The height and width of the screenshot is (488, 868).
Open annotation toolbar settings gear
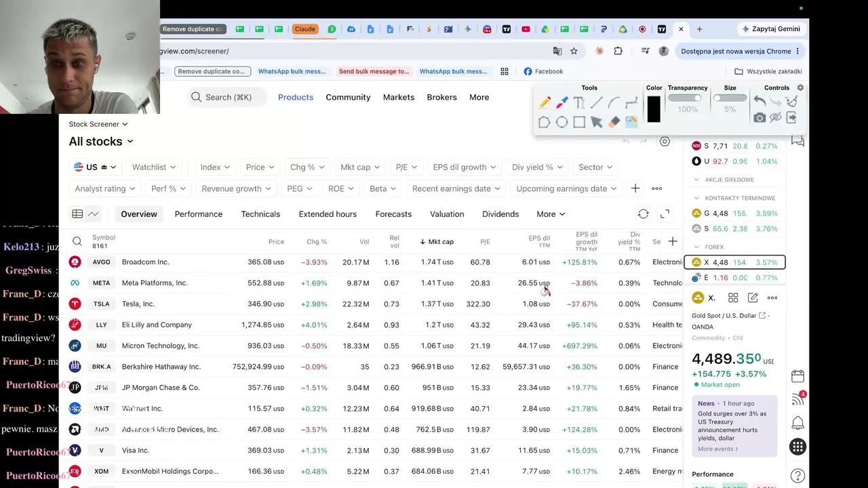pyautogui.click(x=800, y=88)
